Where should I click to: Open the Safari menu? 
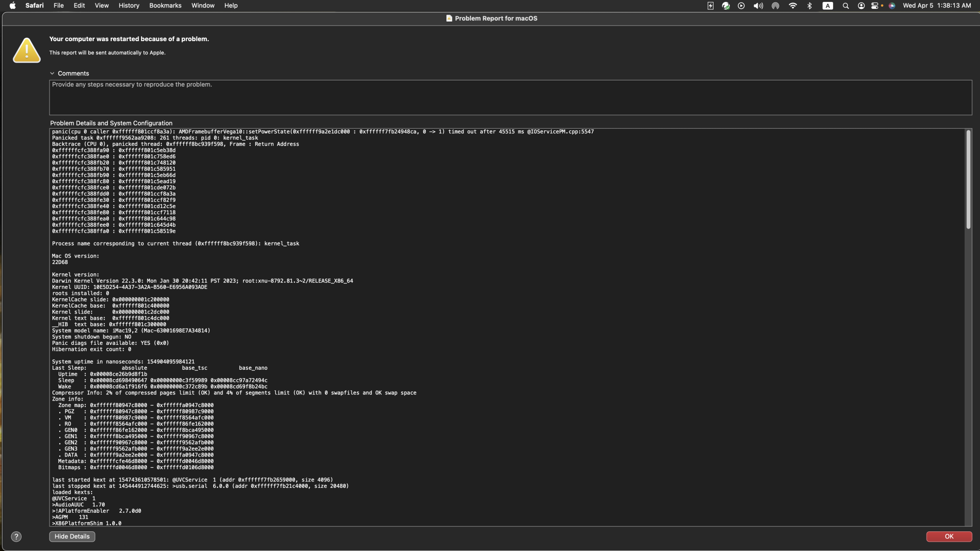(x=34, y=5)
